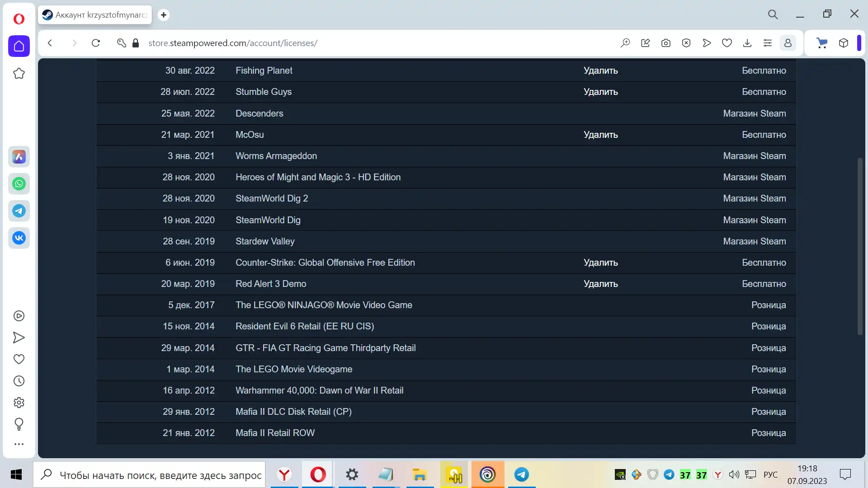Image resolution: width=868 pixels, height=488 pixels.
Task: Reload the Steam licenses page
Action: pos(96,43)
